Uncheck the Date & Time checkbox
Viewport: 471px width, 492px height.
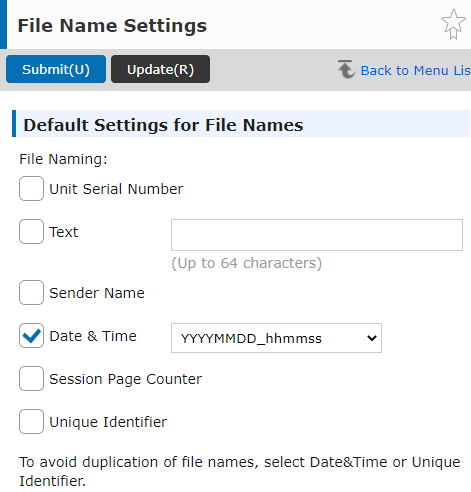click(31, 336)
